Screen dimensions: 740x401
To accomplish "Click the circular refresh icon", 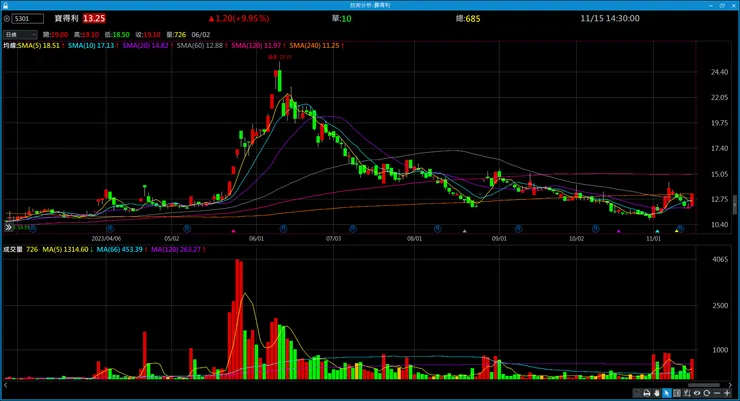I will [706, 393].
